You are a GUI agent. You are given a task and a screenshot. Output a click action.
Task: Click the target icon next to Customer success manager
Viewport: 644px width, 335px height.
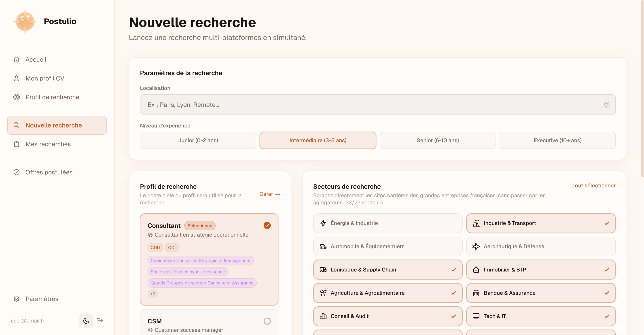(x=150, y=330)
